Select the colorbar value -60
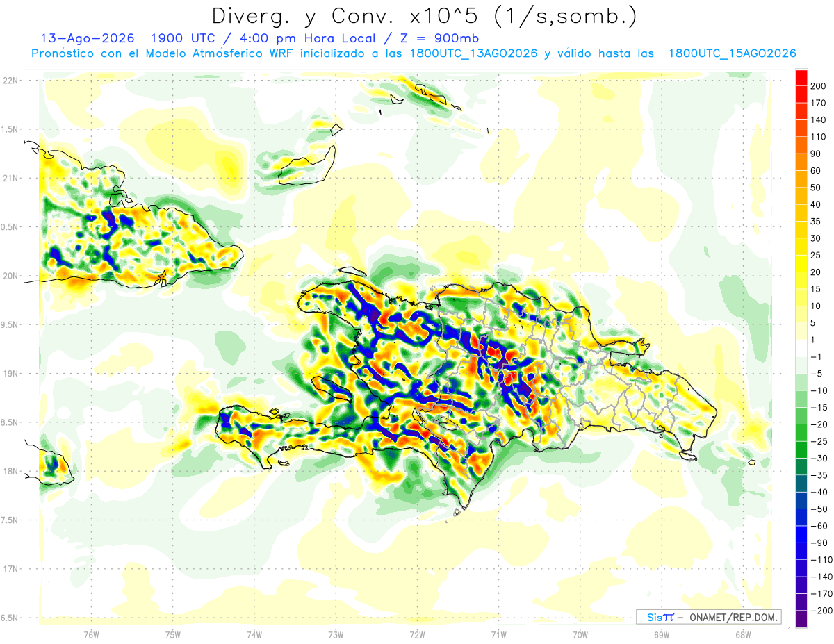The width and height of the screenshot is (834, 644). 818,526
